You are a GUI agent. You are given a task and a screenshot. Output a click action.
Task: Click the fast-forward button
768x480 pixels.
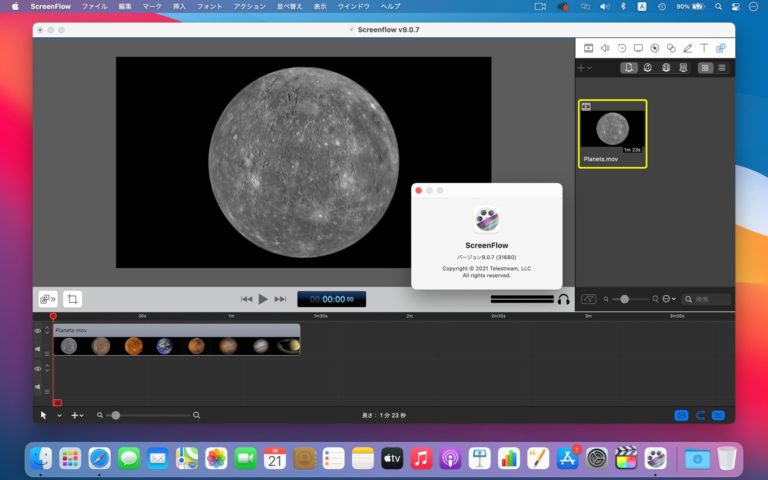280,299
